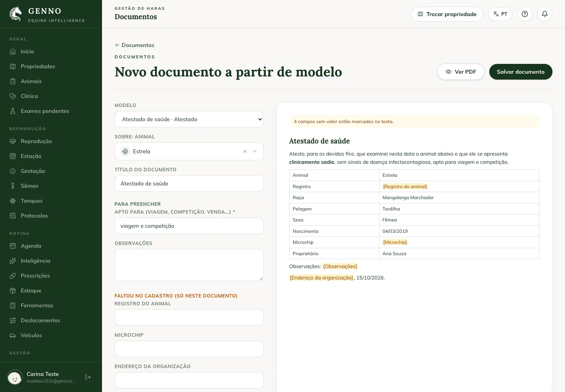Viewport: 565px width, 392px height.
Task: Click the Clínica stethoscope icon
Action: [x=13, y=96]
